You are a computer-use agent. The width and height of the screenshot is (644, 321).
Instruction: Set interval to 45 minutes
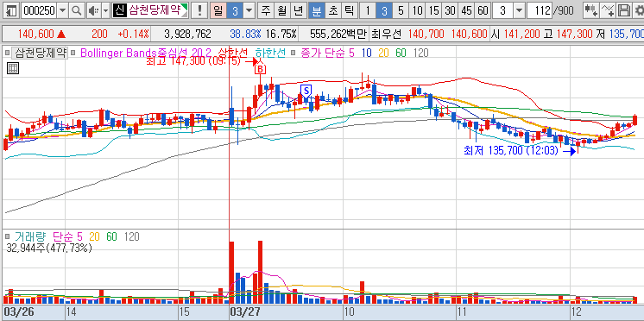tap(466, 10)
